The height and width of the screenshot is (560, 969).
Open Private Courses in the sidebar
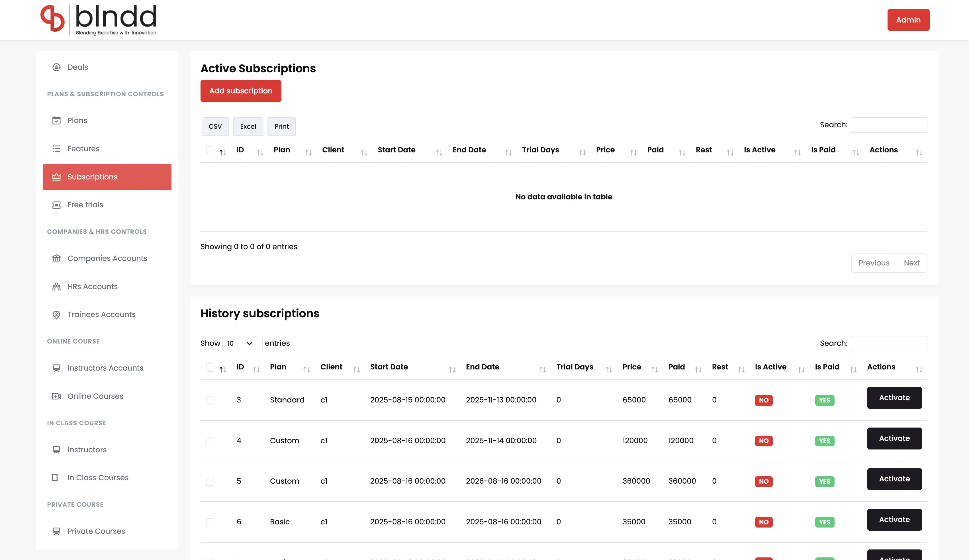107,531
